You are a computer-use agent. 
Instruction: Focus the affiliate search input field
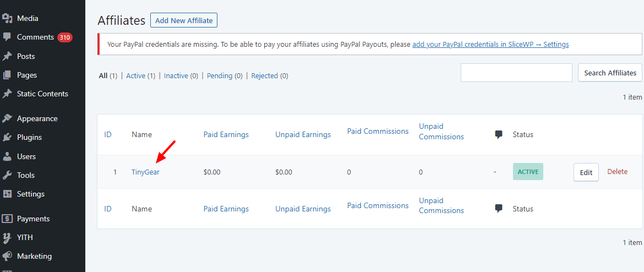(516, 73)
